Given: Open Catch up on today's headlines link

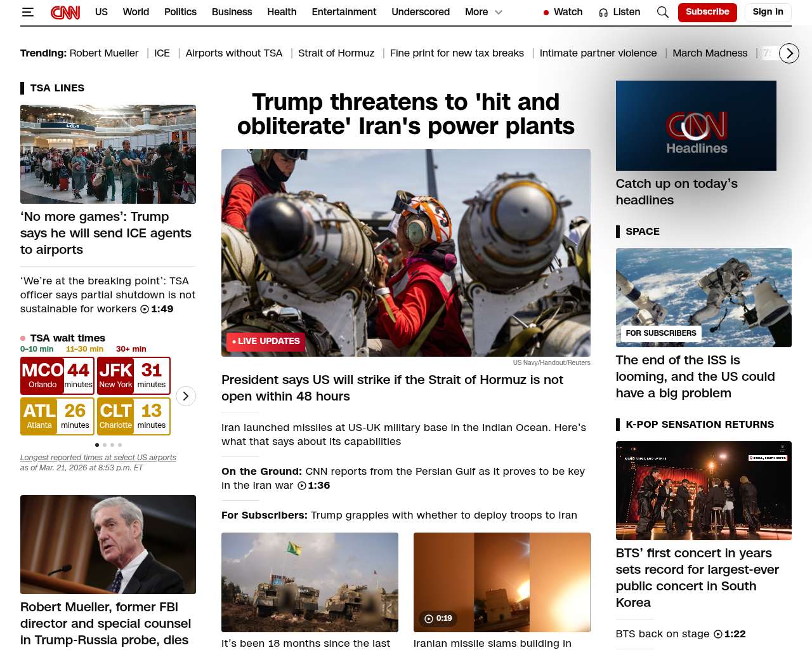Looking at the screenshot, I should tap(677, 192).
